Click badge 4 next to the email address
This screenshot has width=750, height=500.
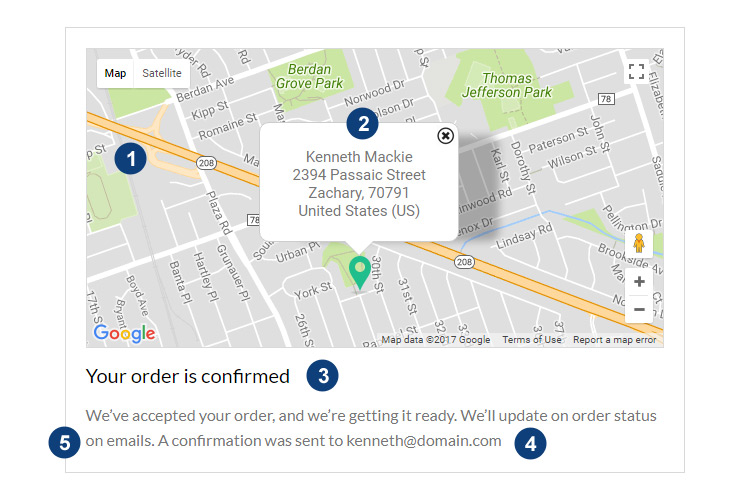[x=531, y=441]
